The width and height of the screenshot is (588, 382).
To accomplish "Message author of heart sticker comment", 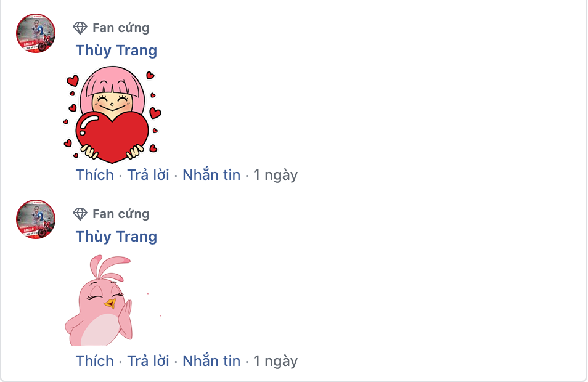I will pyautogui.click(x=211, y=175).
